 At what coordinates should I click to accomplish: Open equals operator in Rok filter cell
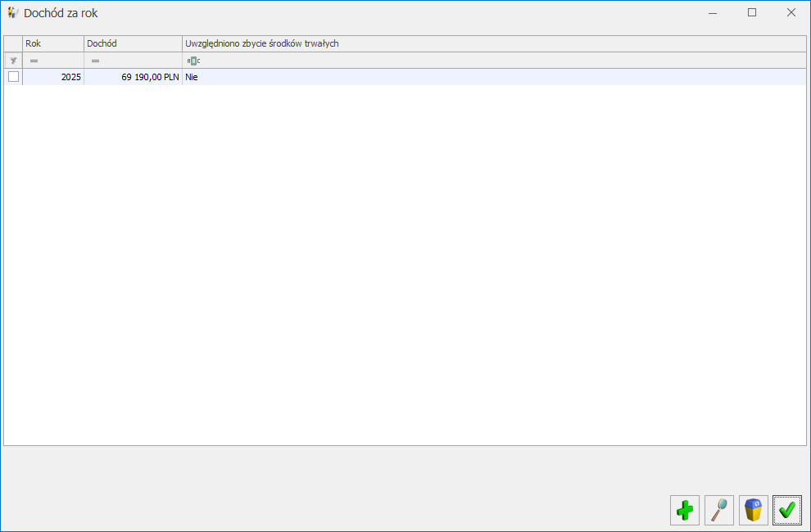pyautogui.click(x=34, y=61)
